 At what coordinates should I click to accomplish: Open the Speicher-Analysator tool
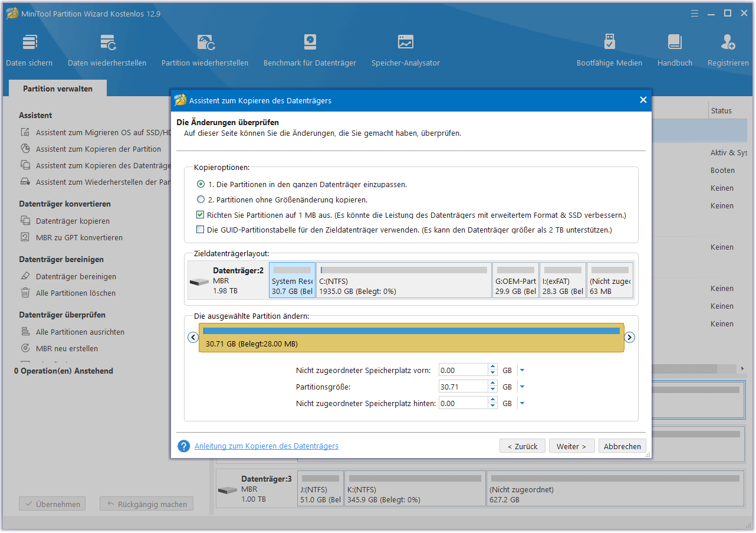point(406,42)
